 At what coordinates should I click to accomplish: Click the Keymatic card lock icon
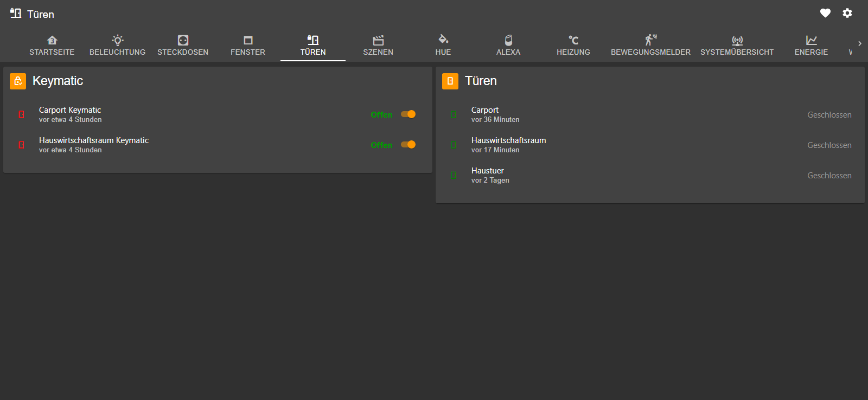pos(18,81)
